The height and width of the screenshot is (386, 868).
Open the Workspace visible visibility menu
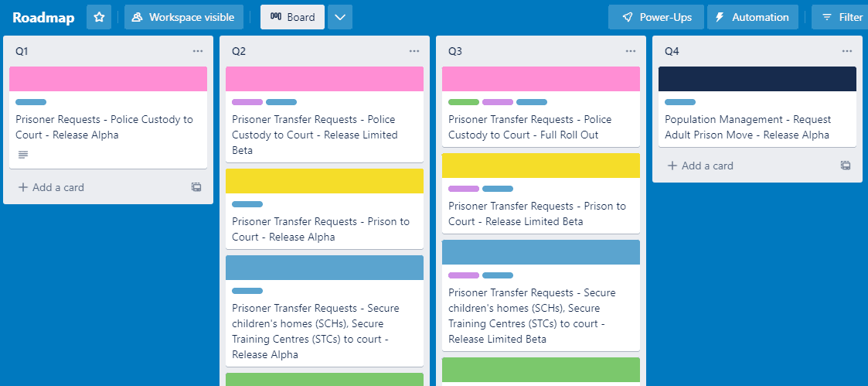[x=184, y=17]
